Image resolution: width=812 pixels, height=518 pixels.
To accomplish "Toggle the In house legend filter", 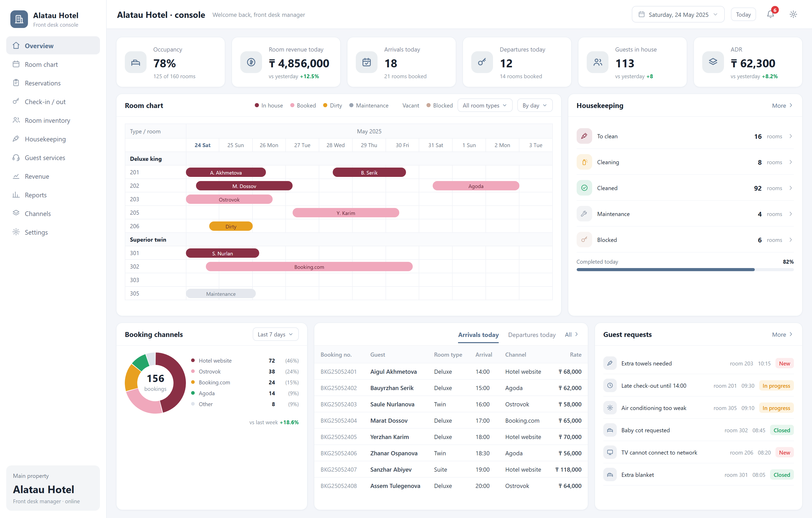I will 269,106.
